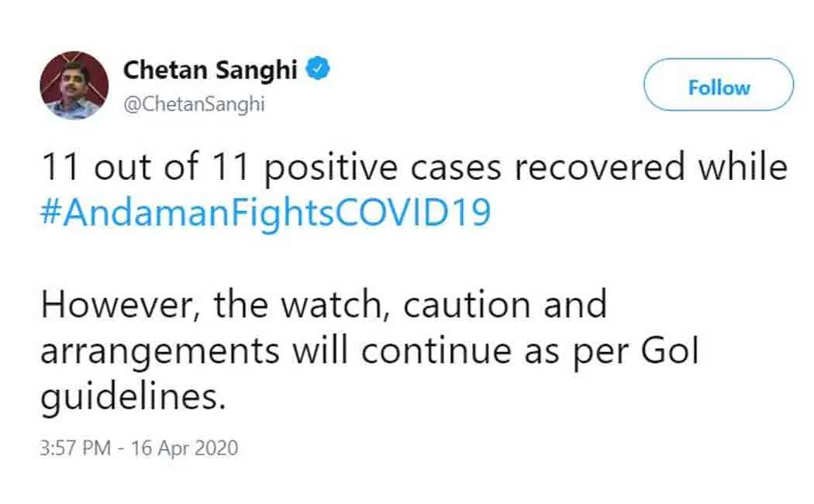Open the @ChetanSanghi handle link

pos(194,105)
